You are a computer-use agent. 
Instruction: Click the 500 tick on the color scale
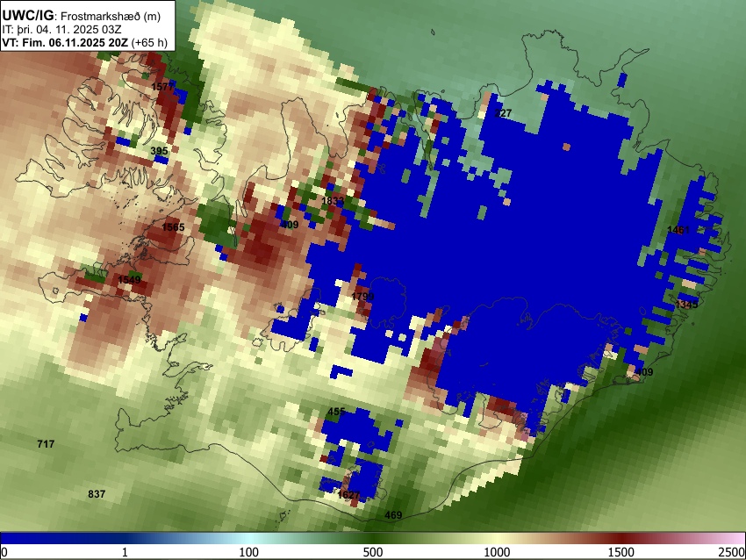(x=373, y=552)
